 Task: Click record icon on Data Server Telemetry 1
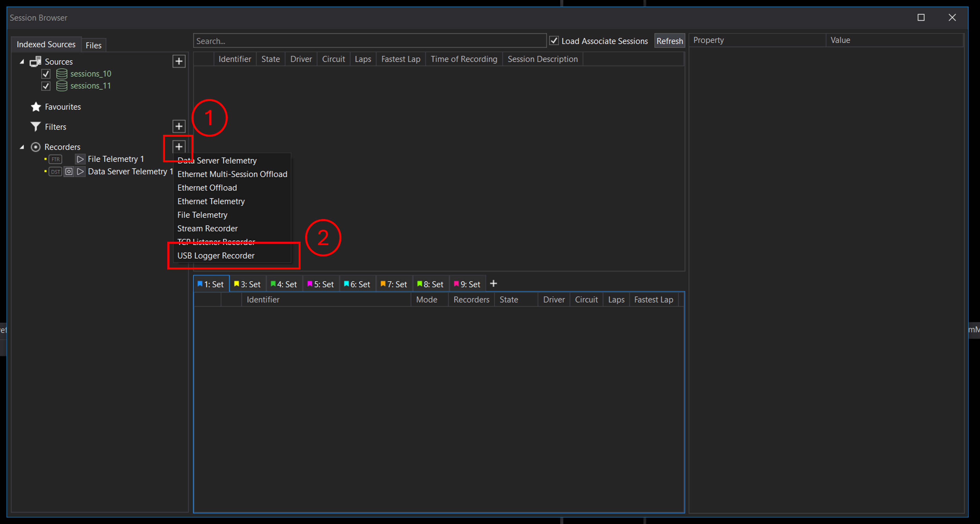(69, 172)
